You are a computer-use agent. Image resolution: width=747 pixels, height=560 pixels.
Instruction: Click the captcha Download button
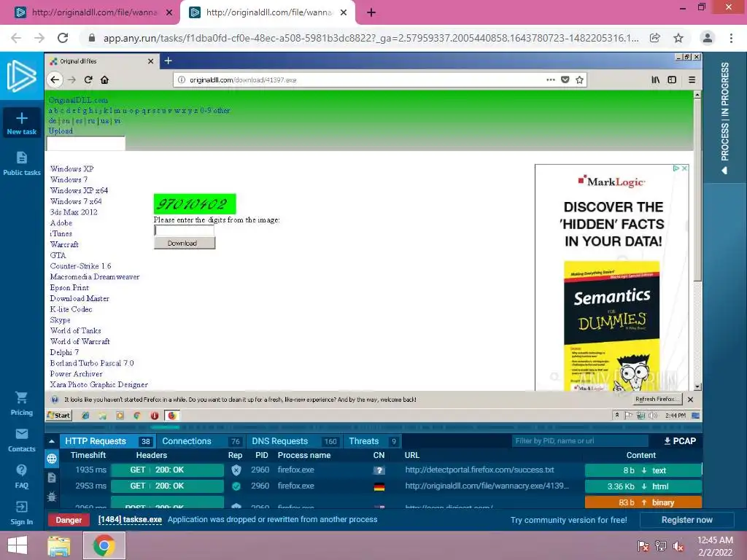coord(185,244)
